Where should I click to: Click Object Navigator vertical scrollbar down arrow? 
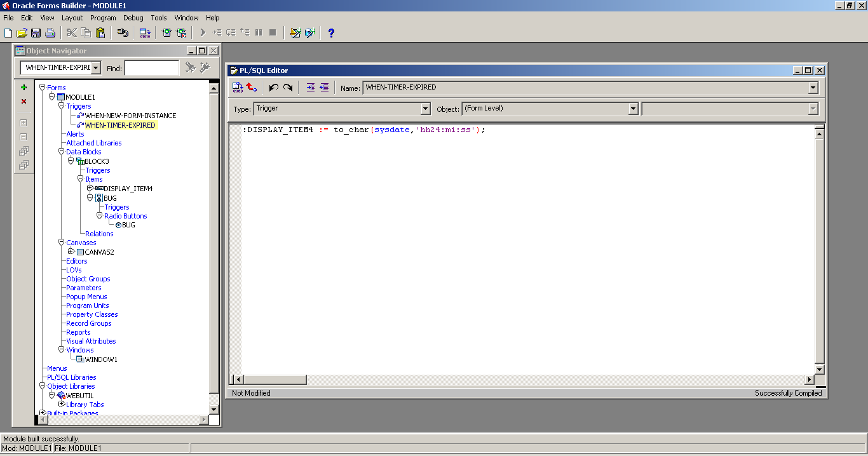tap(214, 409)
